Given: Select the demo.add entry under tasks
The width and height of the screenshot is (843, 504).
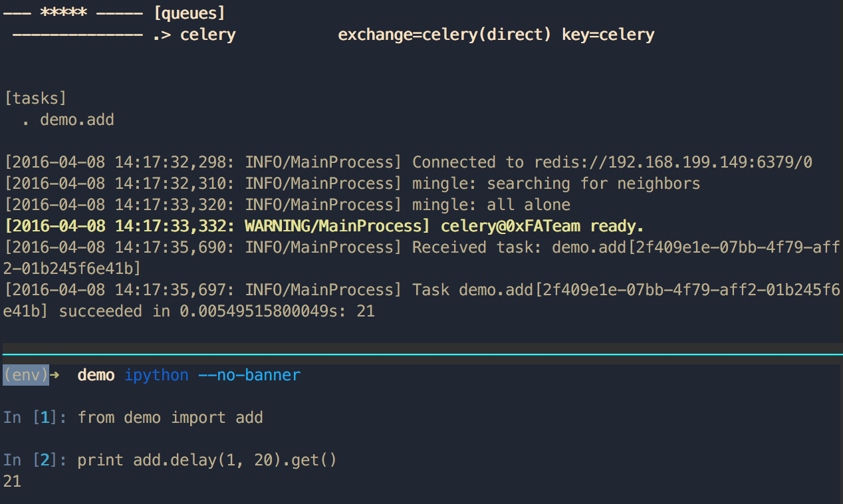Looking at the screenshot, I should pyautogui.click(x=77, y=120).
